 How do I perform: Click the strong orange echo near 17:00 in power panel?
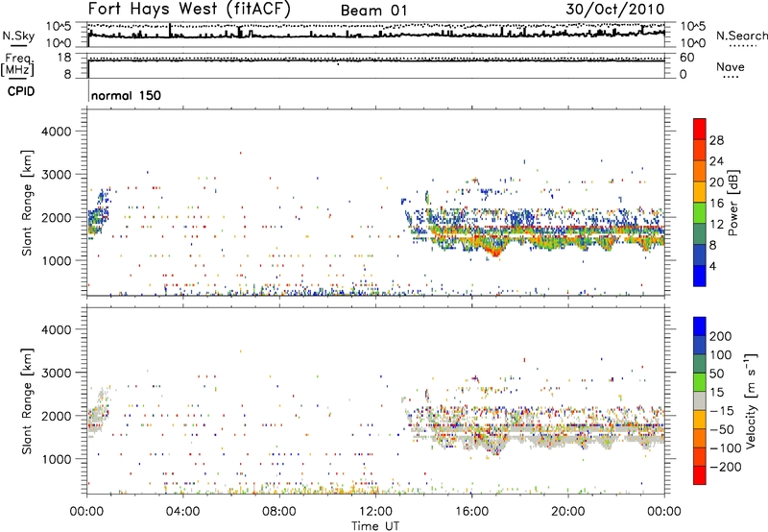click(495, 250)
